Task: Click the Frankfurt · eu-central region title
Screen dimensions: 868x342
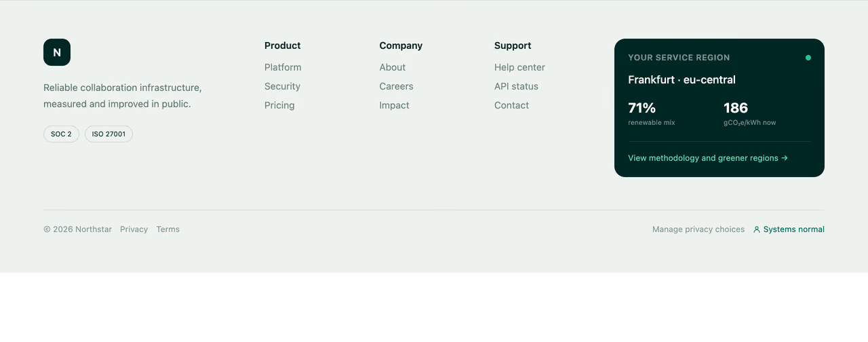Action: click(682, 79)
